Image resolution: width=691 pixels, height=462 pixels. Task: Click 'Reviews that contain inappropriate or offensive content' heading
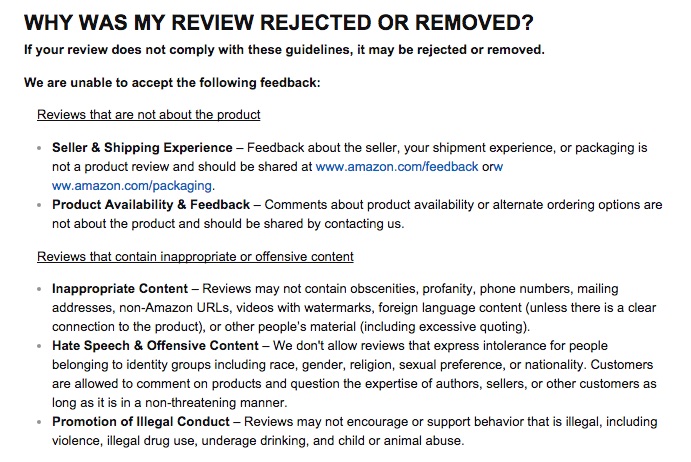[x=195, y=257]
